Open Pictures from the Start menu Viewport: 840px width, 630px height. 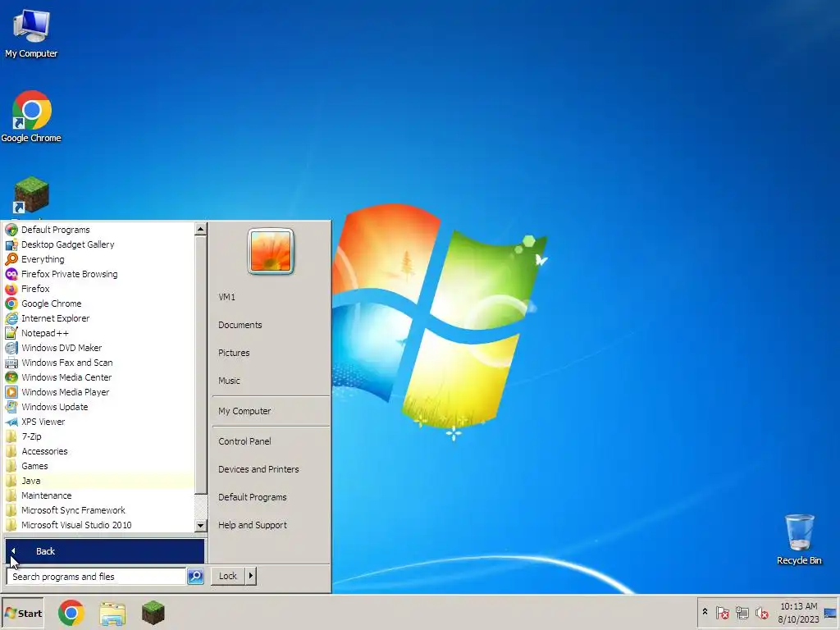coord(271,353)
